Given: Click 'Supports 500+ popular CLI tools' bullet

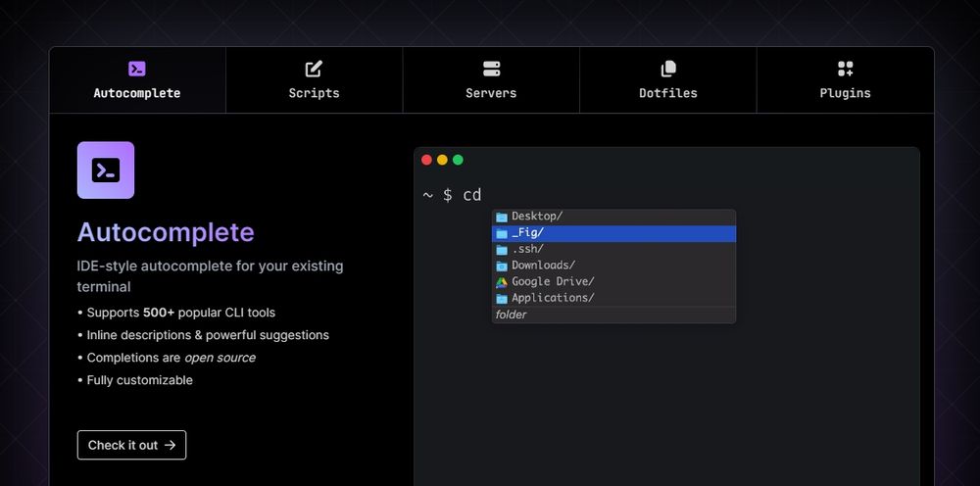Looking at the screenshot, I should pos(176,313).
